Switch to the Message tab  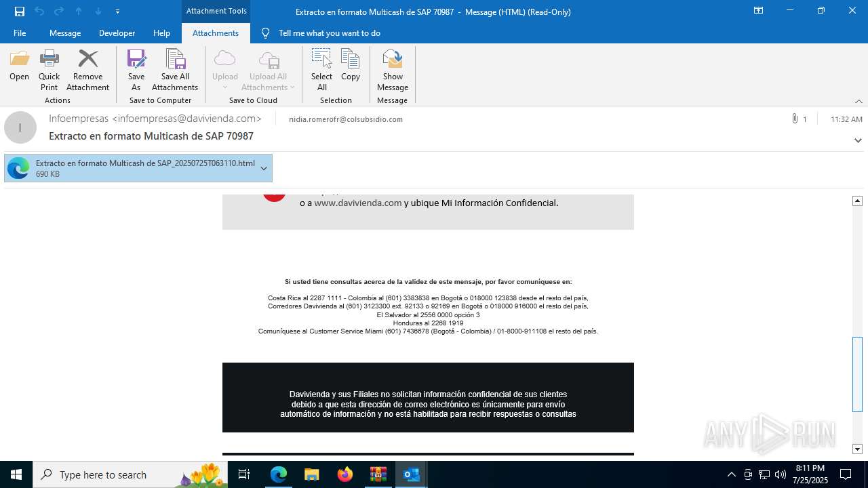point(65,33)
